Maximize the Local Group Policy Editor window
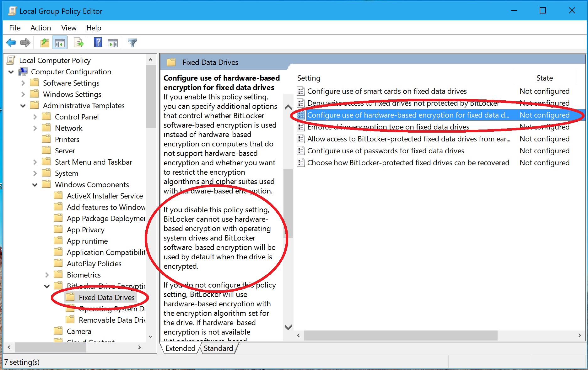The width and height of the screenshot is (588, 370). (543, 10)
